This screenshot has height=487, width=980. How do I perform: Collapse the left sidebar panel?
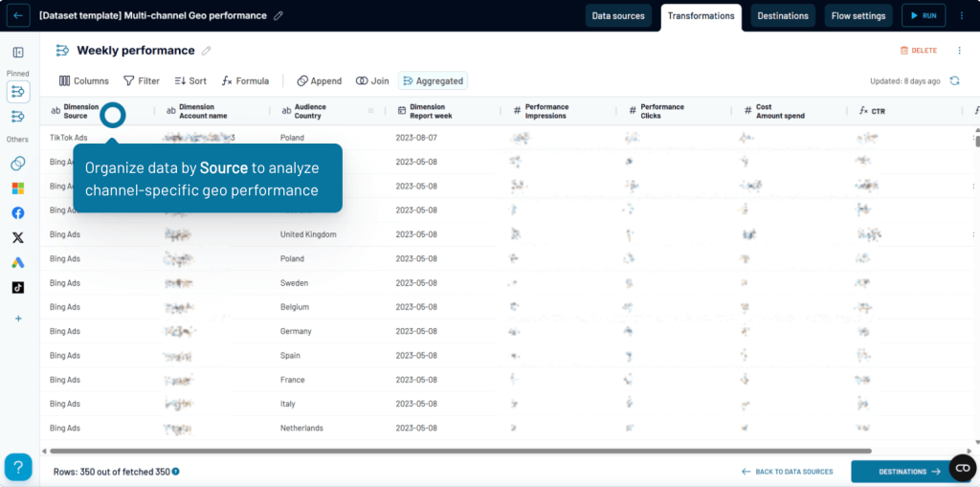point(18,52)
